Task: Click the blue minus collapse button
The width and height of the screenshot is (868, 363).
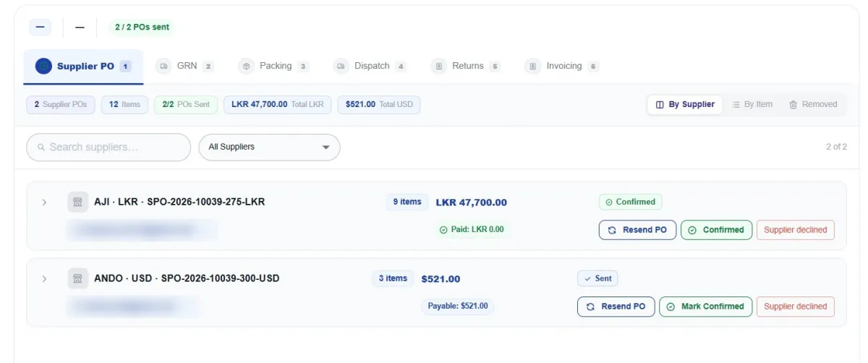Action: point(40,27)
